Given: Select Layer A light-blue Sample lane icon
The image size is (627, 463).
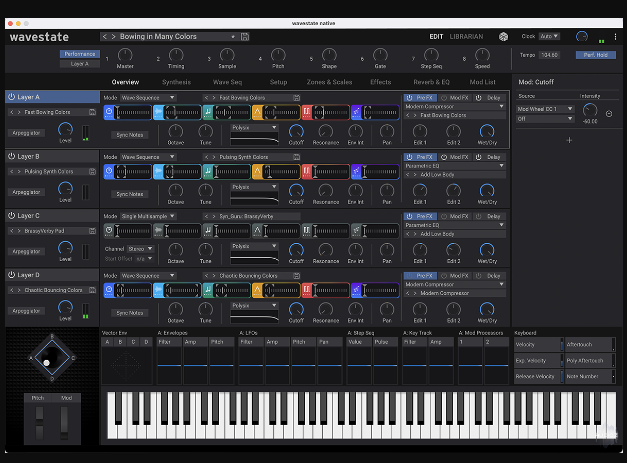Looking at the screenshot, I should [158, 112].
